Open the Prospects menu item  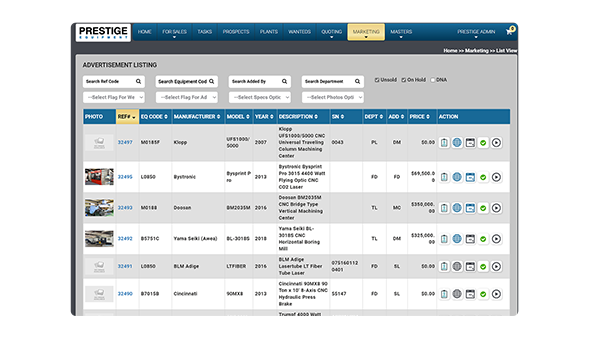click(236, 32)
